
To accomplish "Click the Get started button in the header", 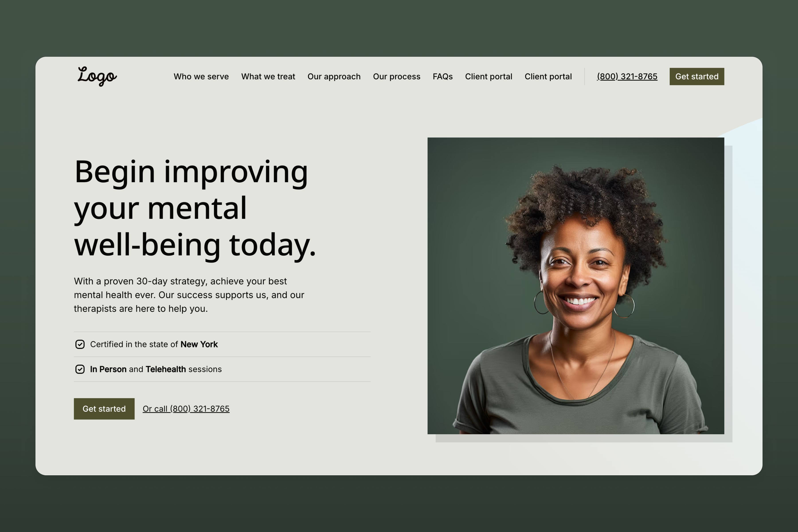I will point(696,76).
